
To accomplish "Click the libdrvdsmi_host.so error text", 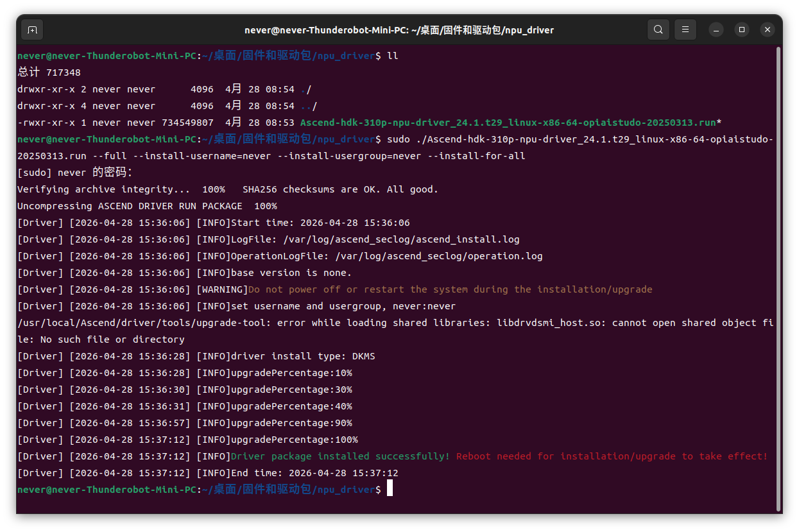I will (397, 330).
